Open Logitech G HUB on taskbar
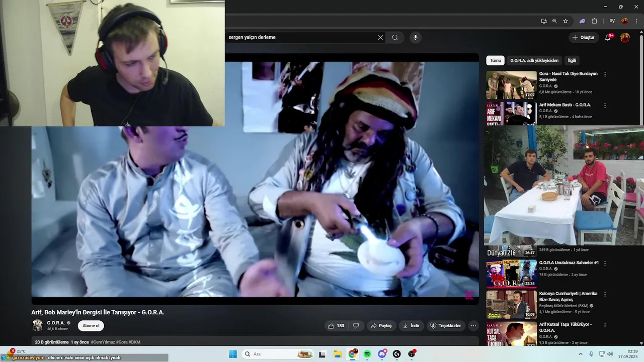The width and height of the screenshot is (644, 362). pos(396,354)
